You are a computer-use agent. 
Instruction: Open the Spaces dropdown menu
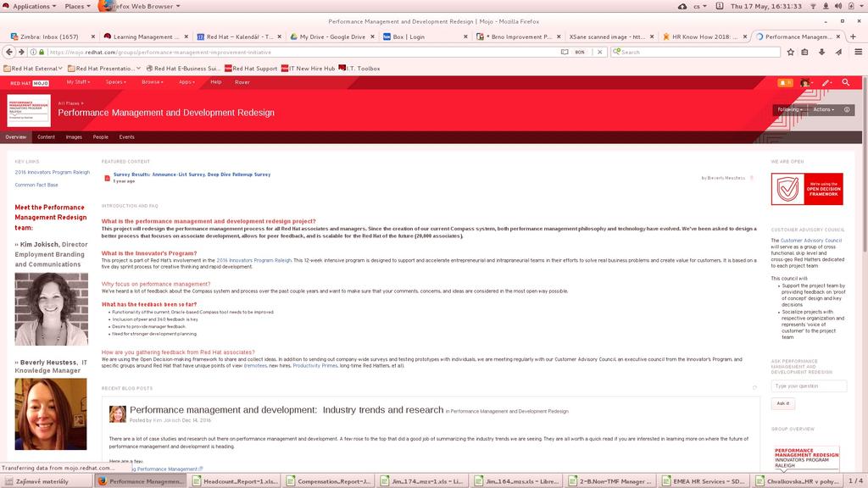tap(115, 82)
